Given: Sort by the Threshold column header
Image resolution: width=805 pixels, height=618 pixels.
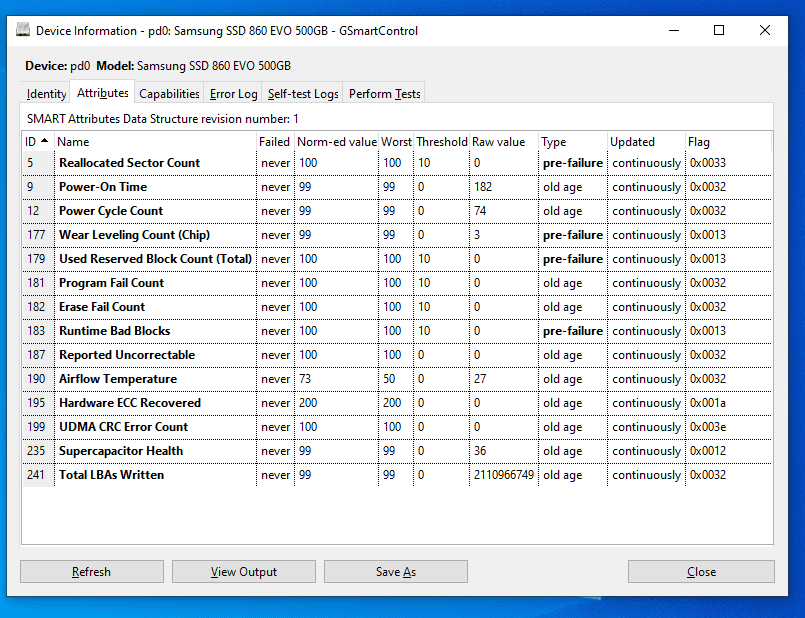Looking at the screenshot, I should [x=442, y=142].
